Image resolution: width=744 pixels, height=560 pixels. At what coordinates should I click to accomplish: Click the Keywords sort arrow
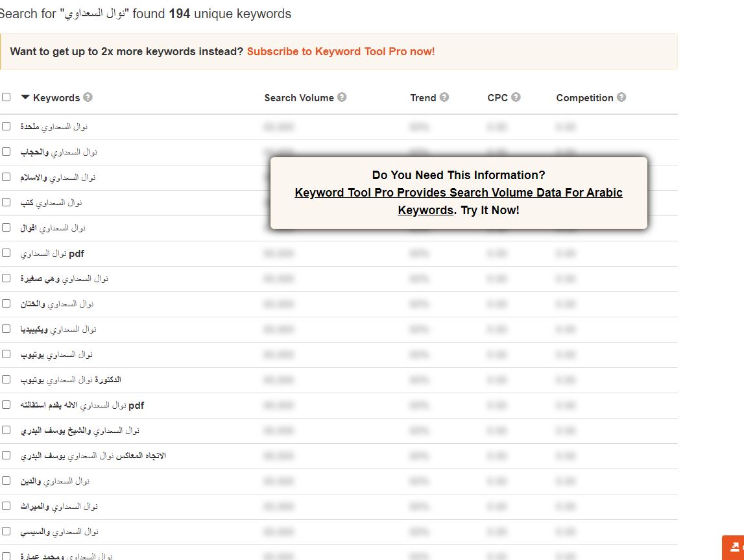25,97
